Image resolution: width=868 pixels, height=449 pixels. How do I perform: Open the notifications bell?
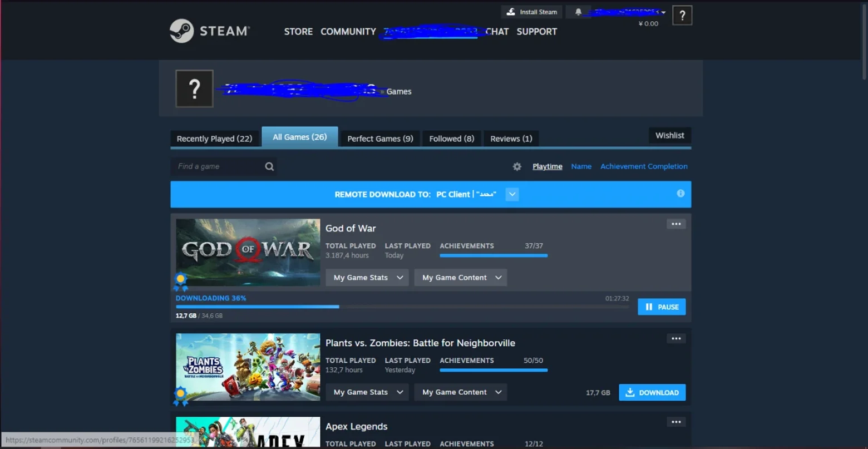(x=578, y=12)
